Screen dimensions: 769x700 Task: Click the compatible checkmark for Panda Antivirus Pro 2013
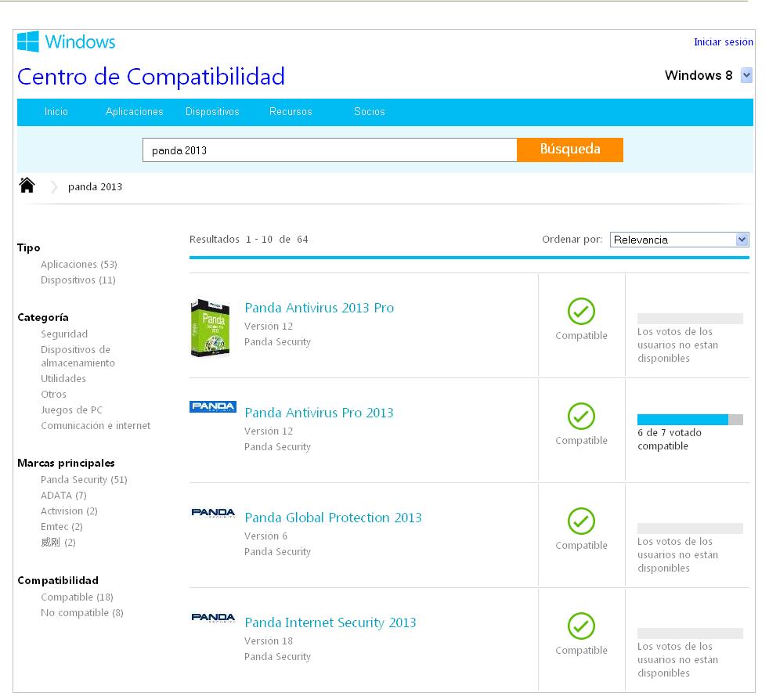click(581, 416)
